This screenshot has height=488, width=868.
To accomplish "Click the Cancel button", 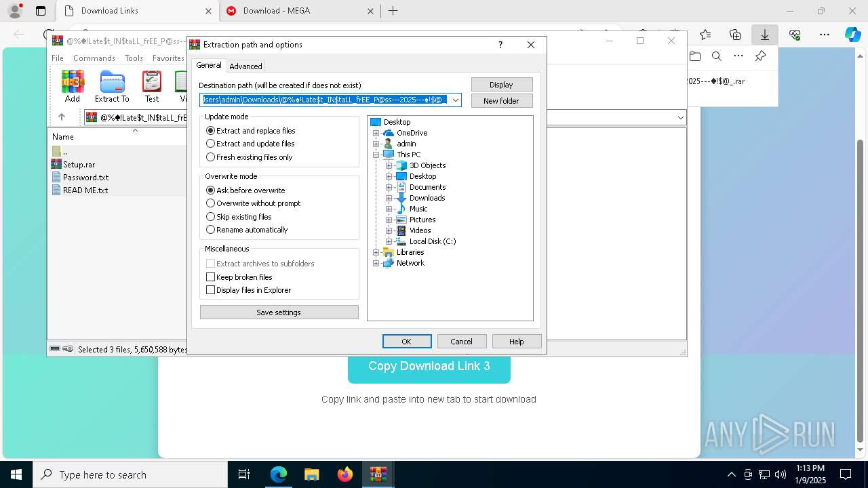I will [462, 342].
